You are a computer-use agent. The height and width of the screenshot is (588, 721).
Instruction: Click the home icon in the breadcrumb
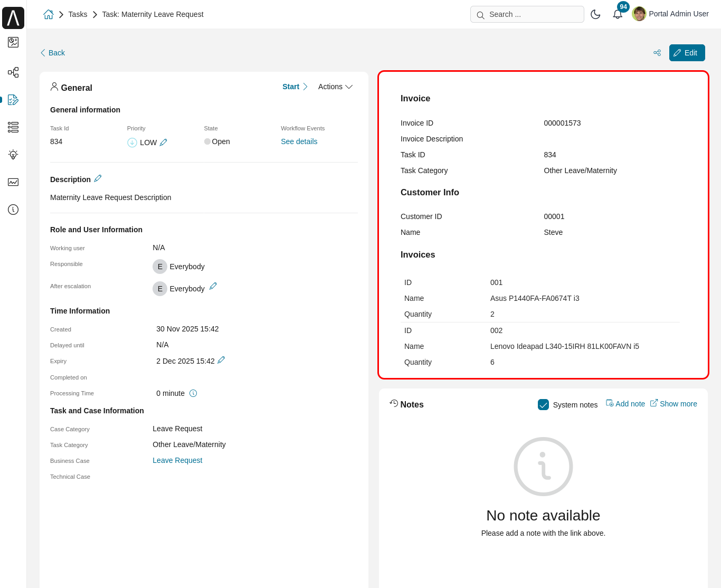(48, 14)
